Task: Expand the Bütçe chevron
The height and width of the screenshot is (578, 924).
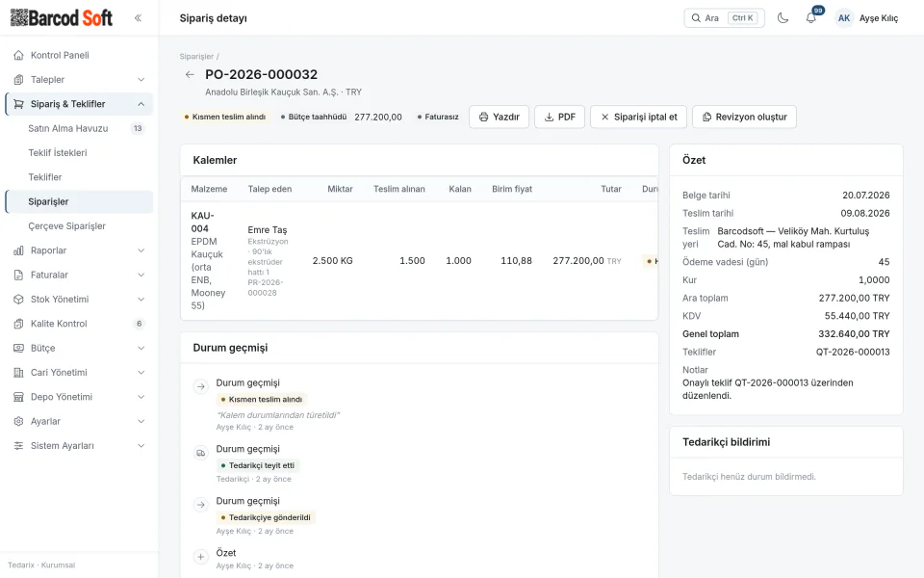Action: pyautogui.click(x=141, y=348)
